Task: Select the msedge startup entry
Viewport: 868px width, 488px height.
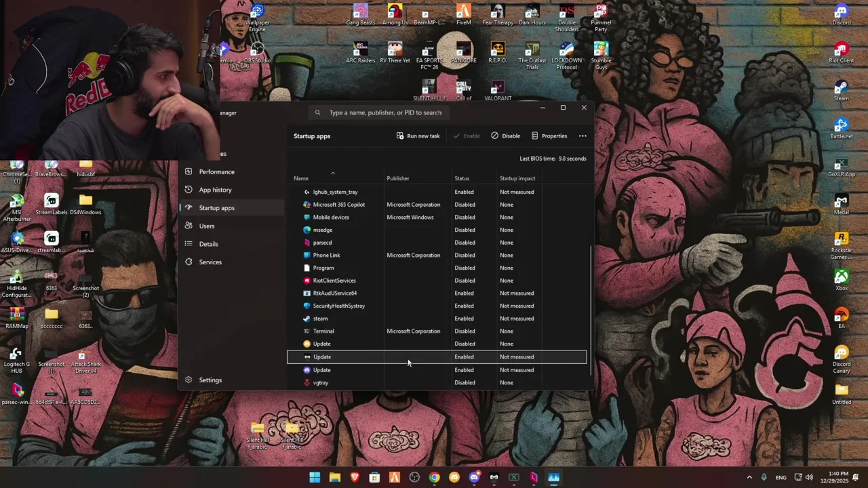Action: click(x=437, y=230)
